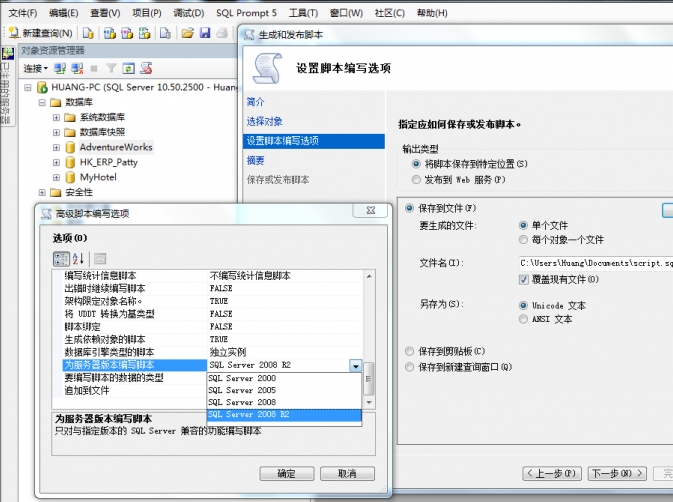Select 保存到新建查询窗口 radio button
Screen dimensions: 673x502
(x=409, y=367)
